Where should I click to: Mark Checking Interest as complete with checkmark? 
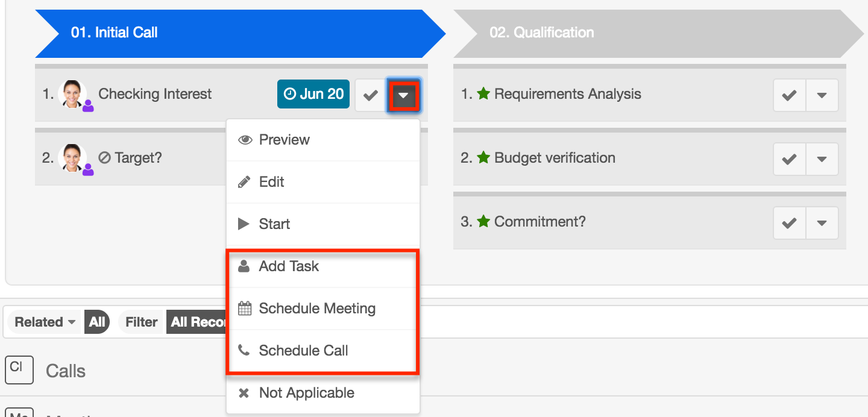370,95
